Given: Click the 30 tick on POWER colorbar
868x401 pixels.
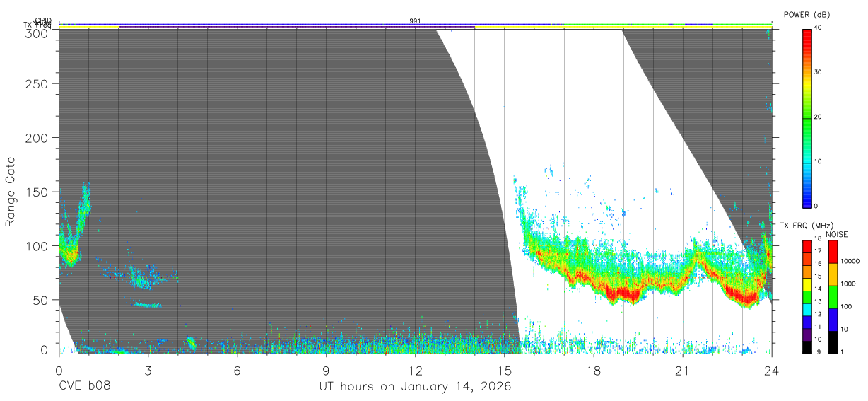Looking at the screenshot, I should coord(819,72).
